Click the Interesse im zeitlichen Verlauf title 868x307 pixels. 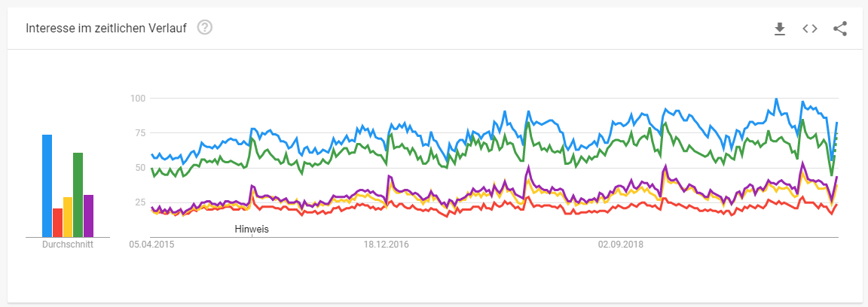106,28
